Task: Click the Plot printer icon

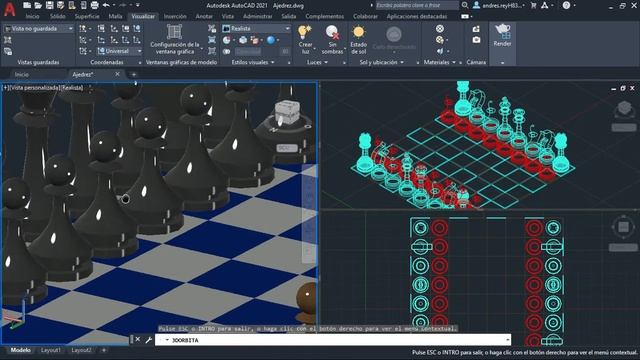Action: point(94,5)
